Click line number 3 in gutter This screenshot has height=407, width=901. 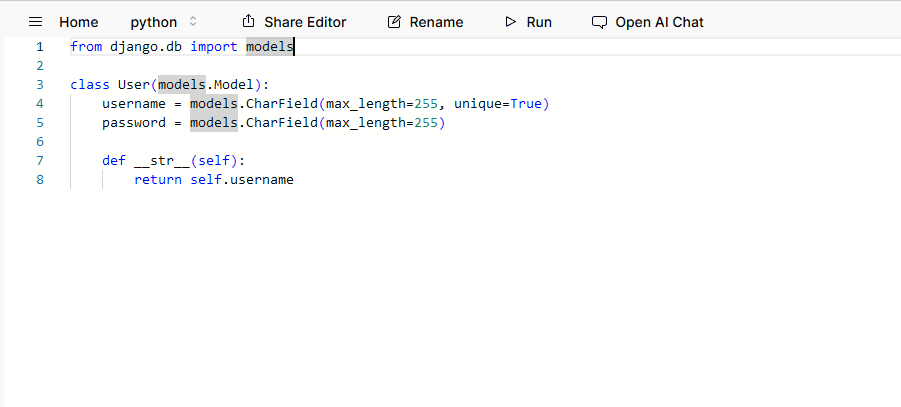coord(40,85)
